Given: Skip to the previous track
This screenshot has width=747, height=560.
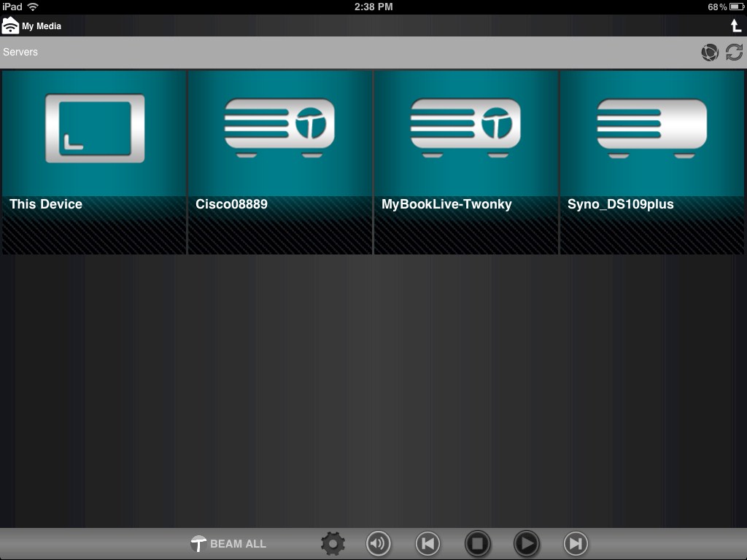Looking at the screenshot, I should pos(427,543).
